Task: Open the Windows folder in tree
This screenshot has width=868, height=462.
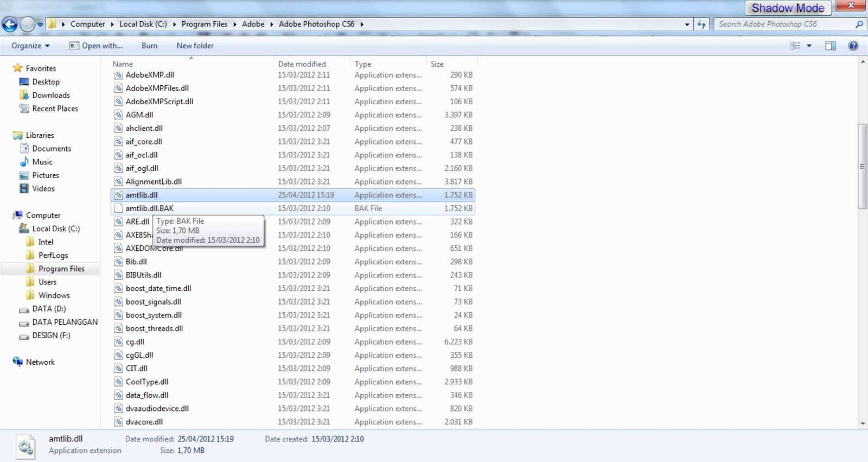Action: pyautogui.click(x=54, y=295)
